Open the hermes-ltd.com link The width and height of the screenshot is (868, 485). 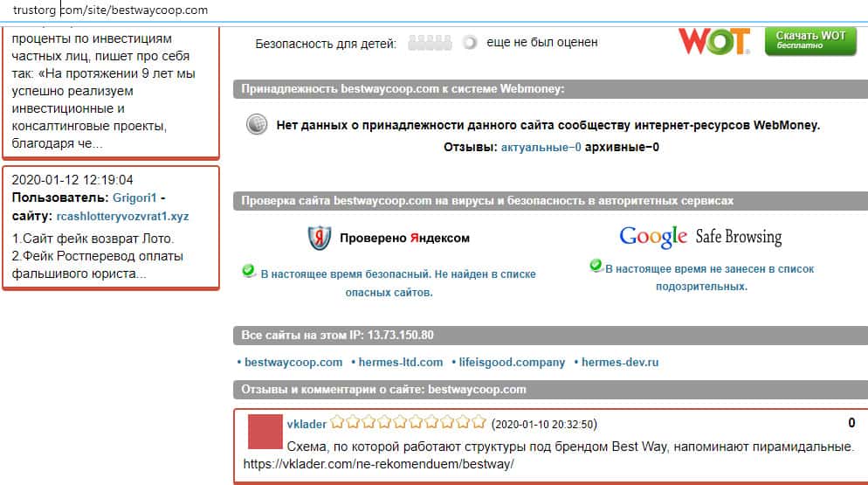coord(401,362)
